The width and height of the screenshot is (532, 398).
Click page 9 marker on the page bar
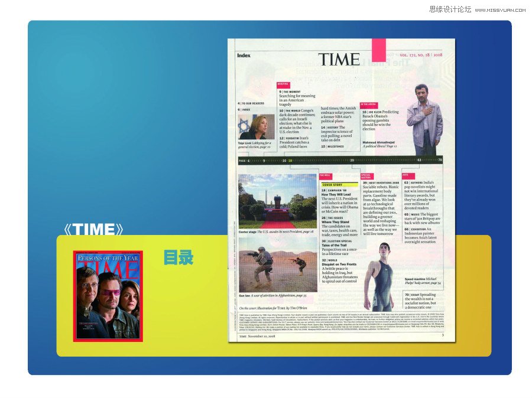pyautogui.click(x=264, y=161)
